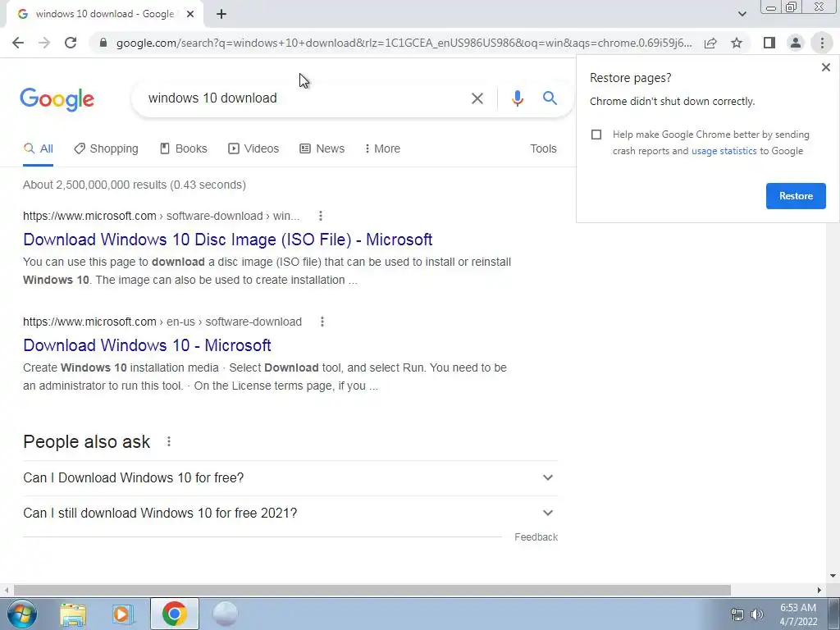Open Windows Explorer from the taskbar
840x630 pixels.
[73, 614]
